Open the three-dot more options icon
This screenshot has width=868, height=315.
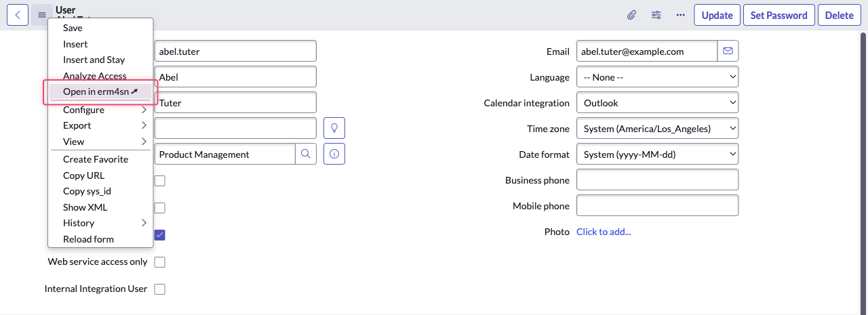pos(681,15)
